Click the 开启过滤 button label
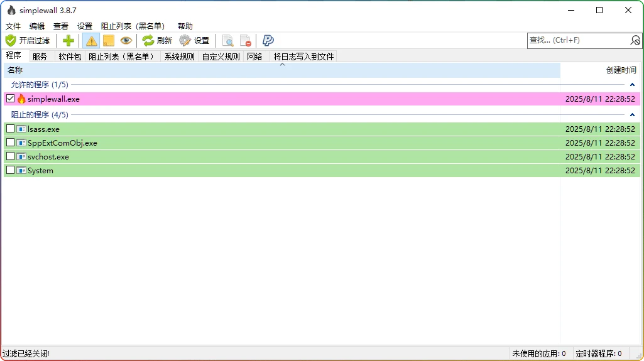The height and width of the screenshot is (361, 644). click(35, 41)
